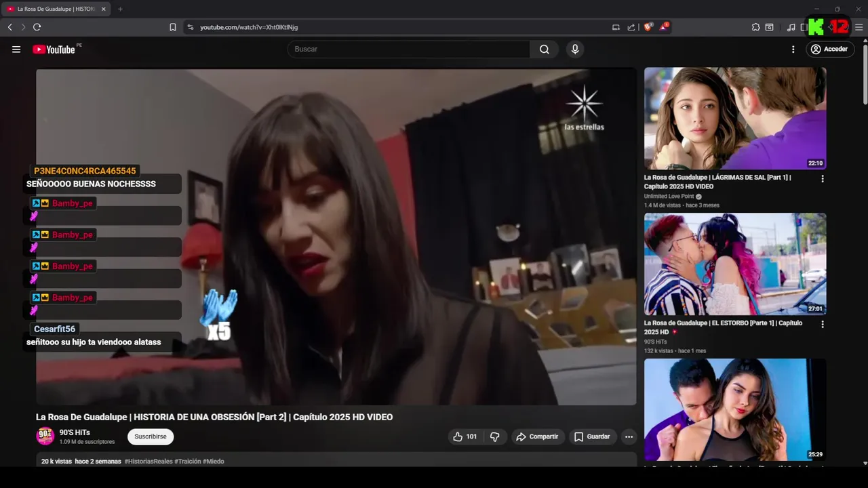This screenshot has width=868, height=488.
Task: Dislike the video
Action: 495,436
